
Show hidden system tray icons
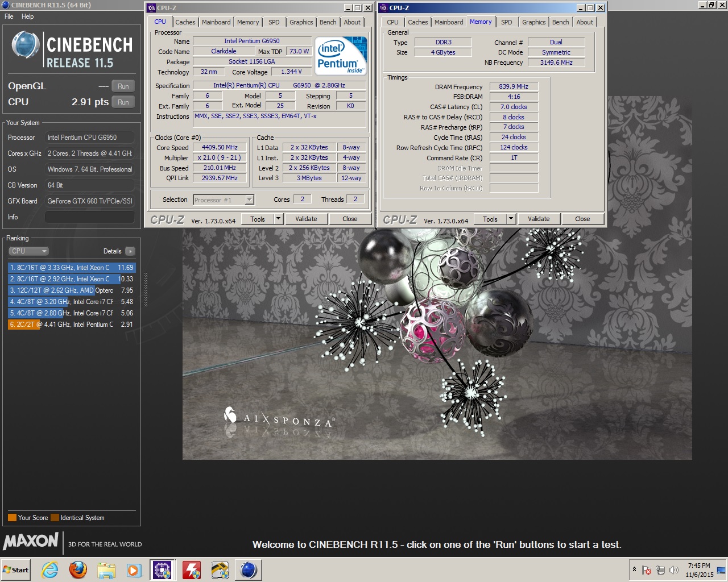[634, 569]
